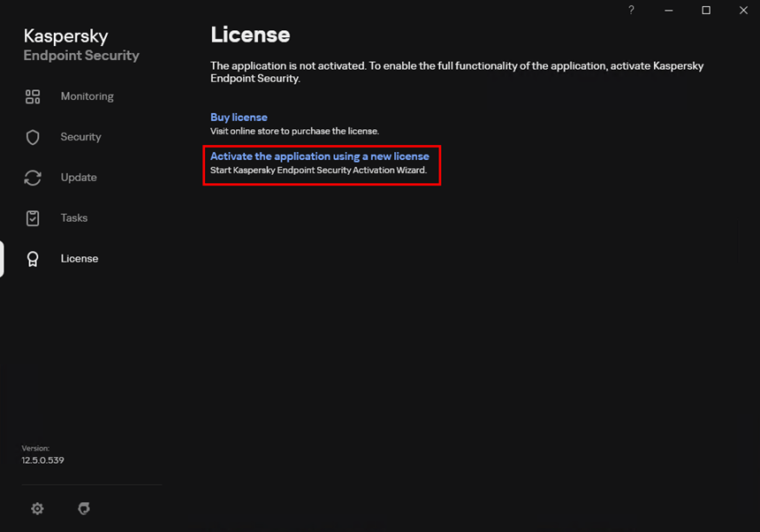The width and height of the screenshot is (760, 532).
Task: Click the Kaspersky Endpoint Security logo title
Action: click(x=81, y=44)
